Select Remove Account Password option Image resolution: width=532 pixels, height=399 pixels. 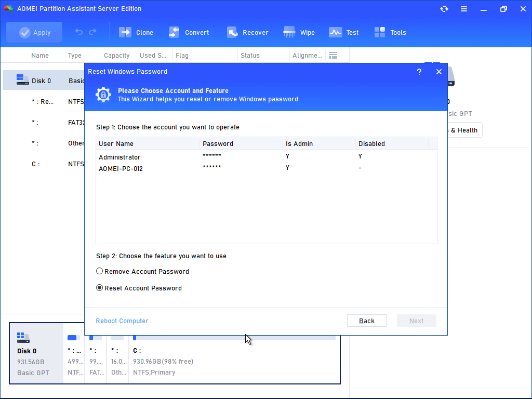coord(142,271)
